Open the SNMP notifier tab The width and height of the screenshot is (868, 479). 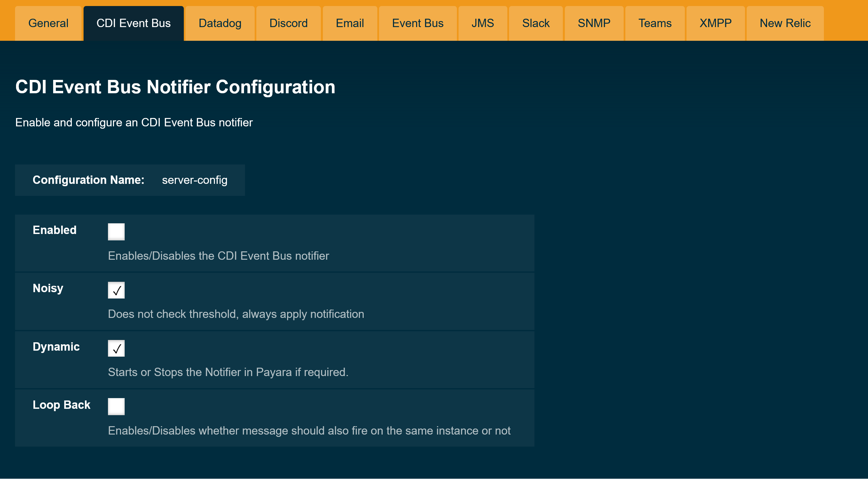593,23
